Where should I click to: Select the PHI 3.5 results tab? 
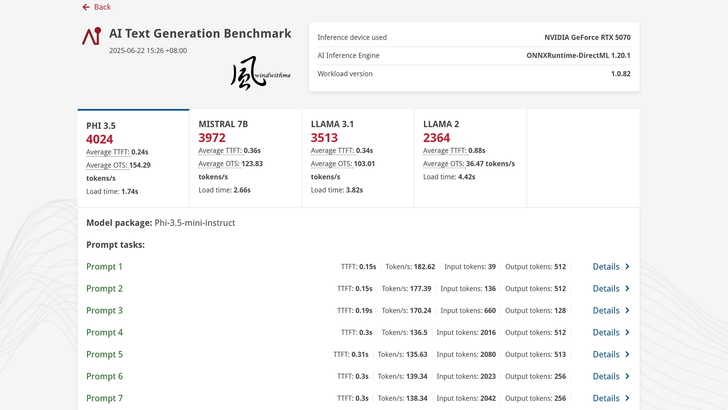click(133, 158)
